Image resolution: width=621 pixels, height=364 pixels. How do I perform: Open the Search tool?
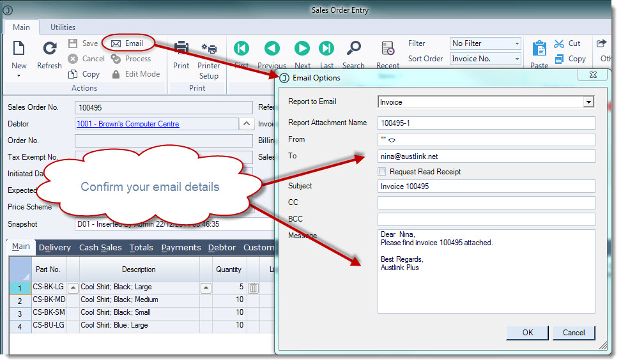[353, 55]
